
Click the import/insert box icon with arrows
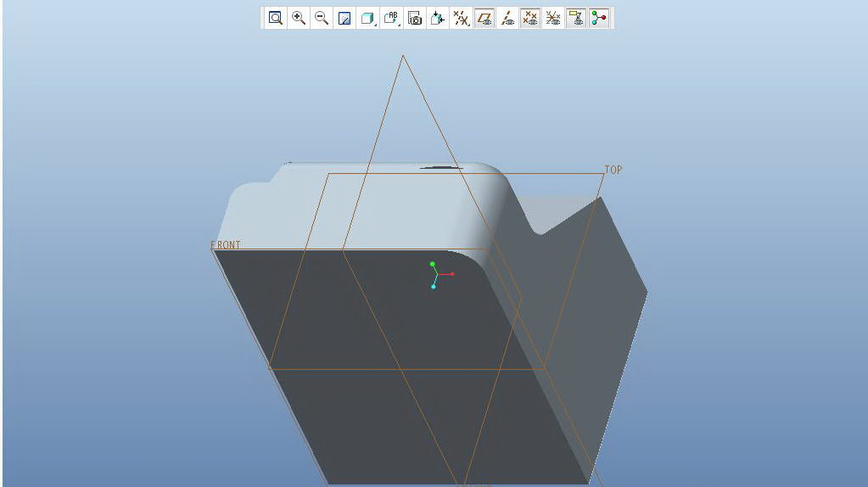(x=438, y=18)
